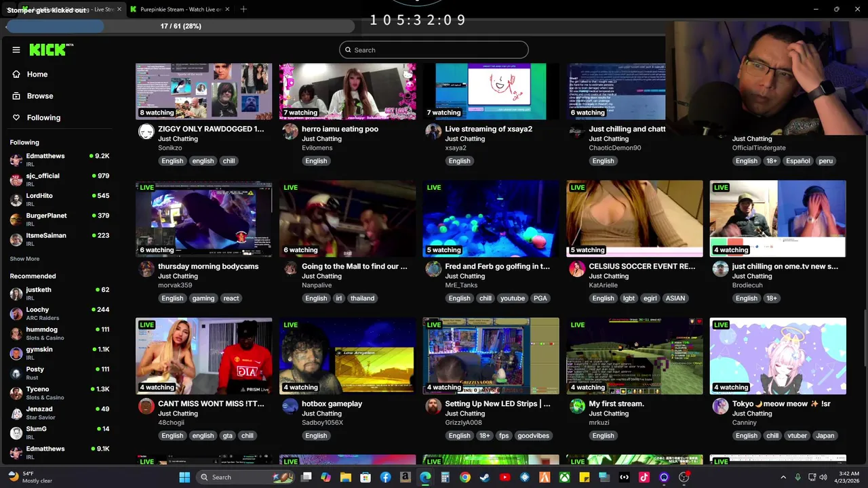Open Edmatthews avatar under Following
Viewport: 868px width, 488px height.
pyautogui.click(x=16, y=160)
